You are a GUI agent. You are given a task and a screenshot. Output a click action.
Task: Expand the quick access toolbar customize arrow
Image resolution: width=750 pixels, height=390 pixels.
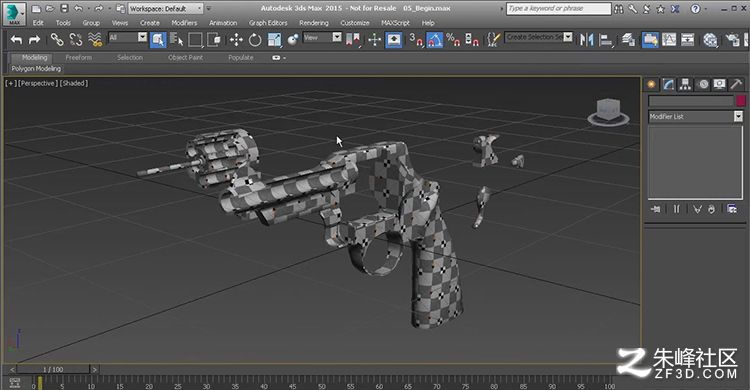pos(209,9)
